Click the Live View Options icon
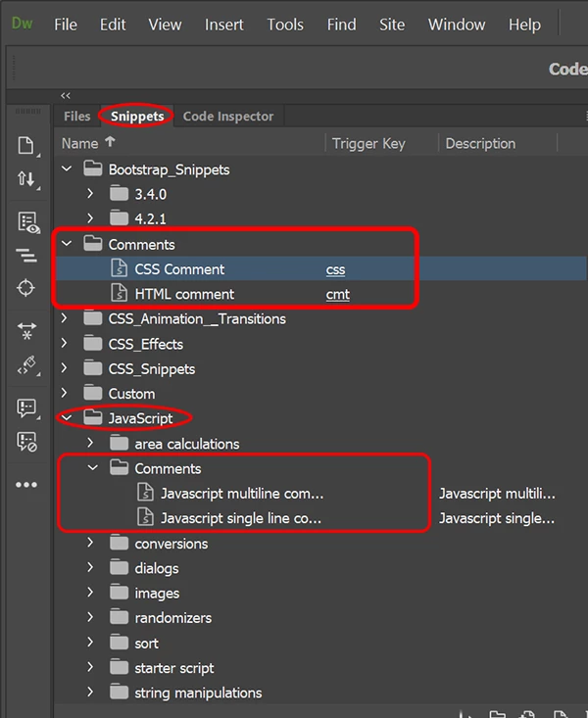Image resolution: width=588 pixels, height=718 pixels. tap(28, 222)
